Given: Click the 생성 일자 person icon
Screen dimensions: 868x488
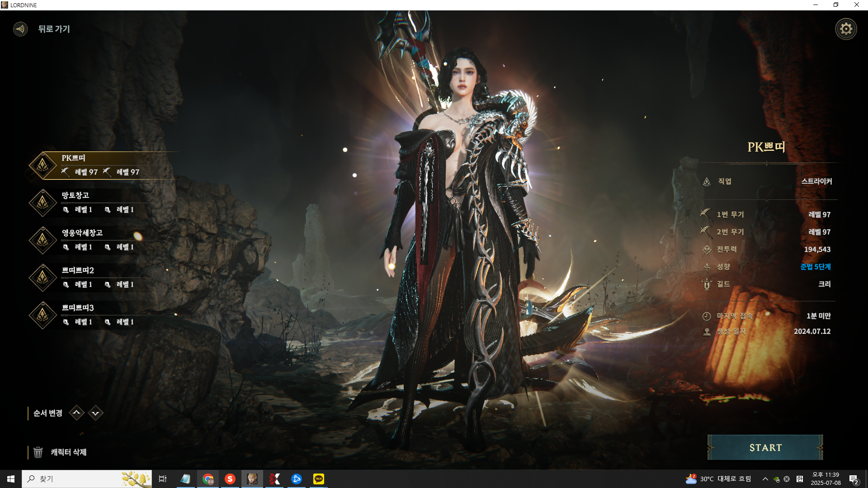Looking at the screenshot, I should (x=707, y=332).
